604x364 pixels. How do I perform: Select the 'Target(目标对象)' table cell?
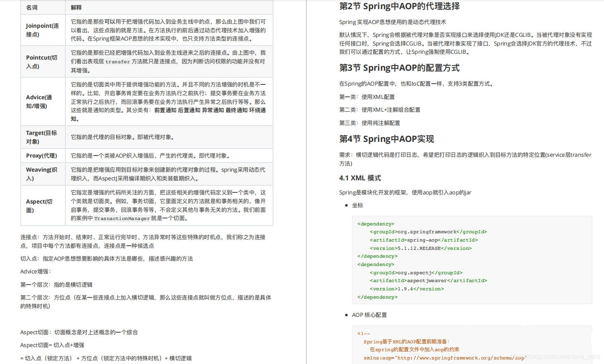[43, 137]
